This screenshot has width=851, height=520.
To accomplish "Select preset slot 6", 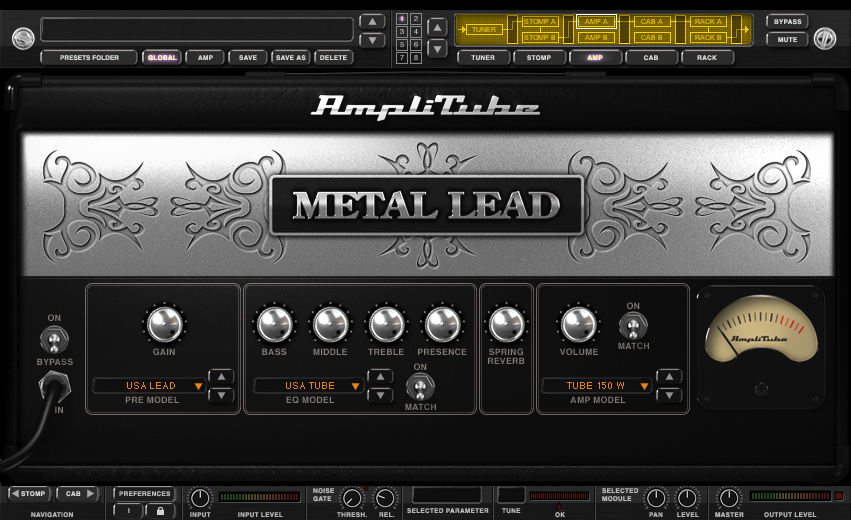I will [416, 45].
